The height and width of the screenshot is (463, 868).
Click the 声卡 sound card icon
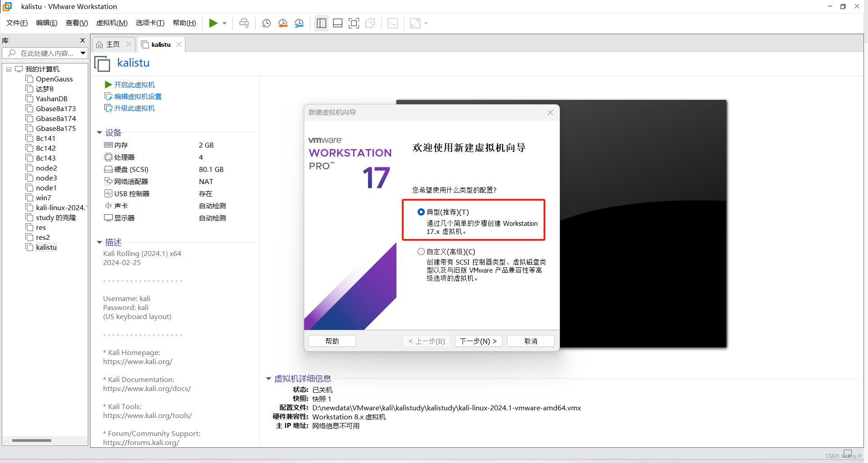(x=108, y=206)
